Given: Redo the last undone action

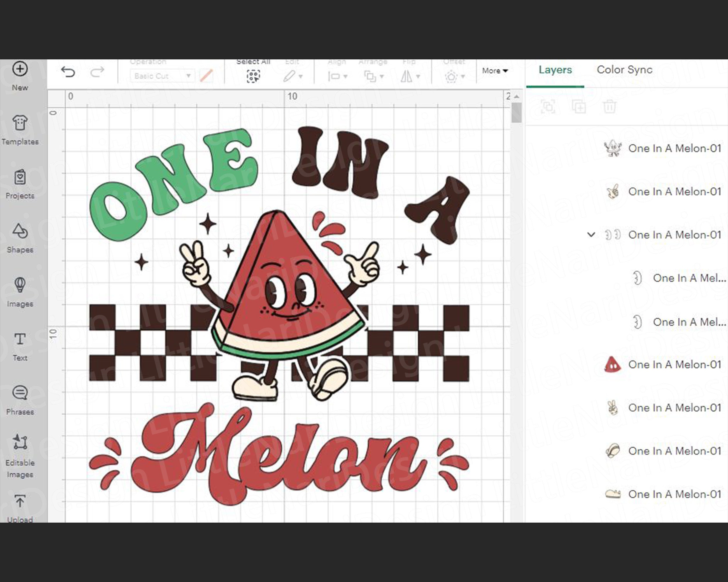Looking at the screenshot, I should 97,72.
